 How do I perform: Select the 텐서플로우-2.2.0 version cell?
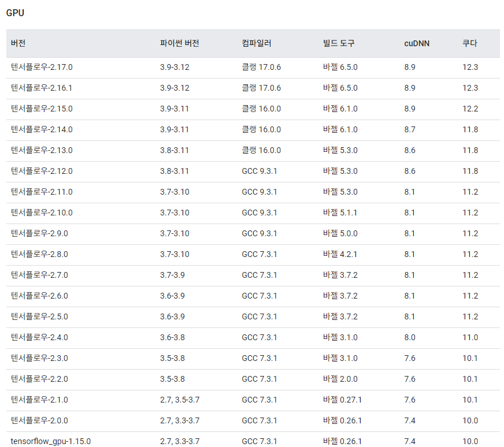pos(39,379)
